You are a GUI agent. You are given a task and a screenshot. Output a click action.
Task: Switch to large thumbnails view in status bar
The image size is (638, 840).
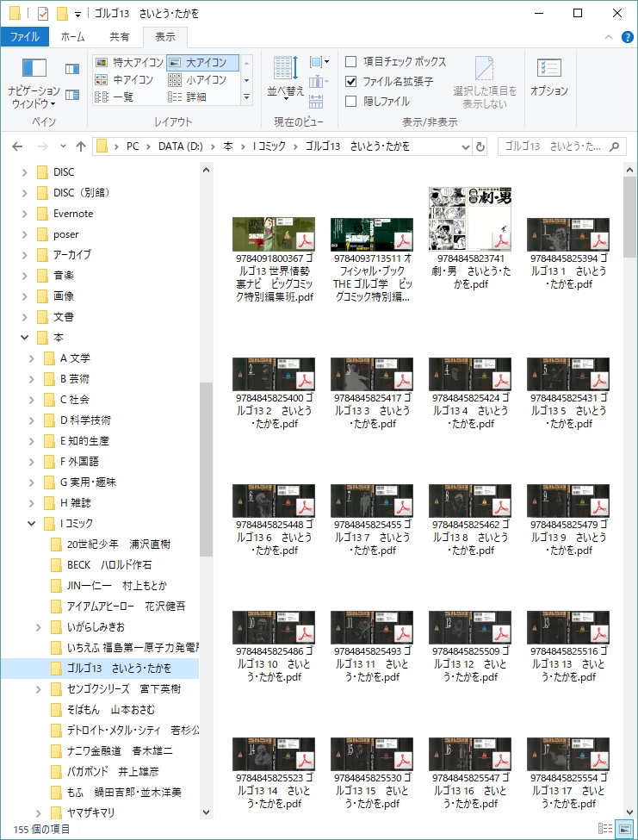623,828
